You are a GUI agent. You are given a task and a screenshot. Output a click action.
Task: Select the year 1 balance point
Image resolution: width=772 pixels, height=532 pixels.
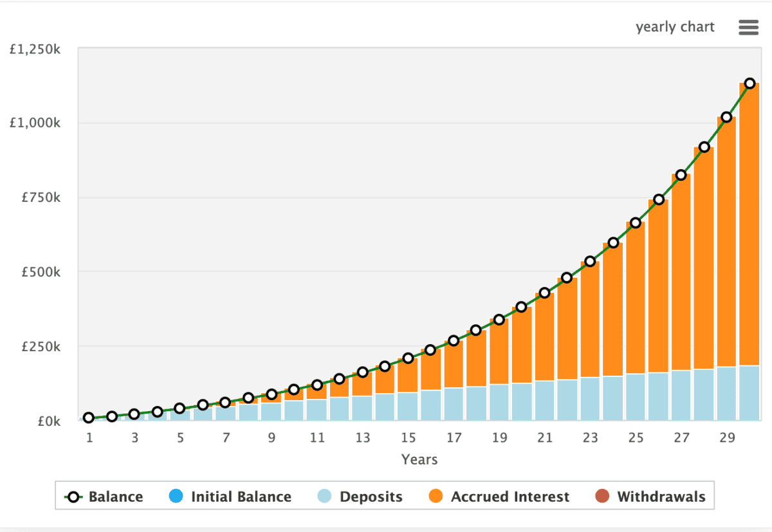click(89, 418)
